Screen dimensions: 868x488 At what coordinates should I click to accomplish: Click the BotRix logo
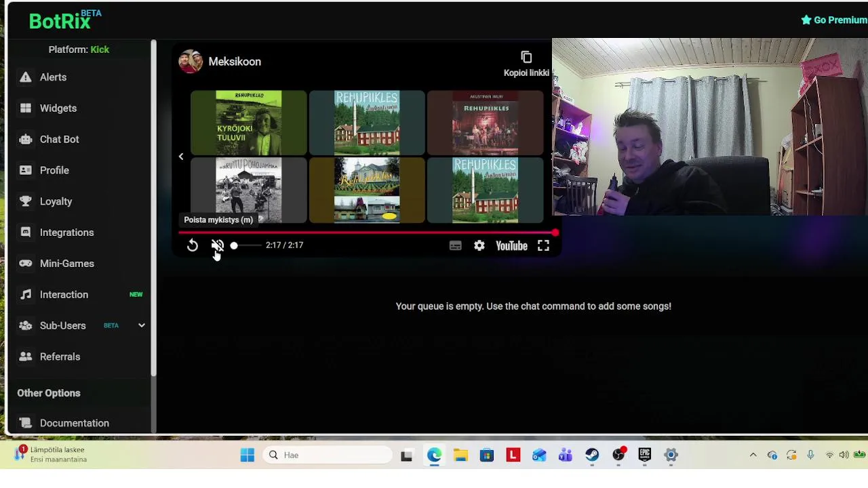point(64,20)
